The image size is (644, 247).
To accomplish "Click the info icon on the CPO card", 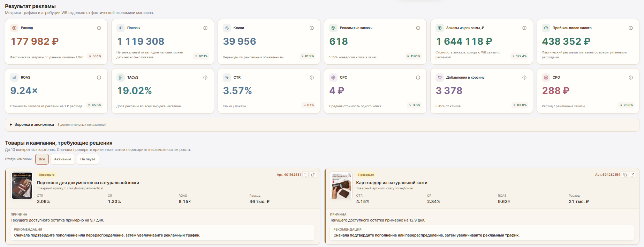I will tap(631, 78).
